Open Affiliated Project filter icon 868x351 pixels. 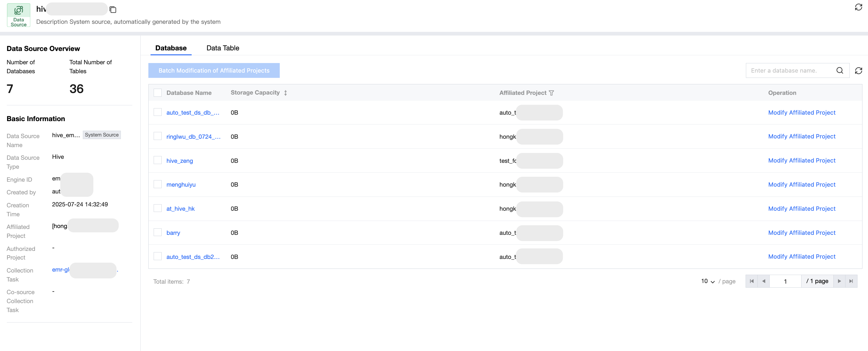tap(551, 93)
